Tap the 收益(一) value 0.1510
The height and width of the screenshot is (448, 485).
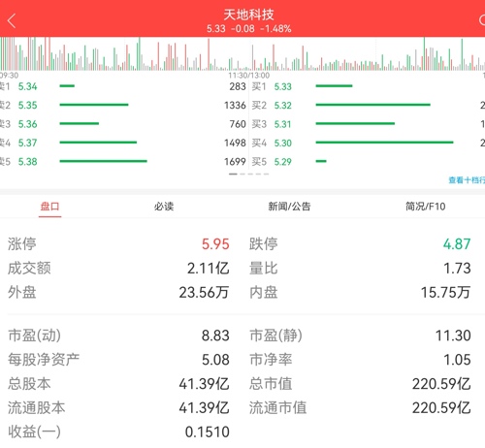pos(208,432)
